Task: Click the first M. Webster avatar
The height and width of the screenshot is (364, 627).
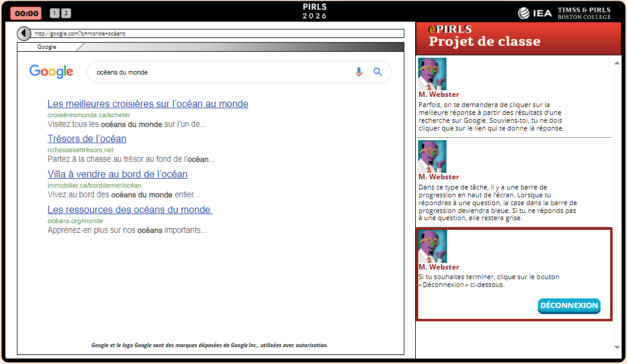Action: (x=432, y=74)
